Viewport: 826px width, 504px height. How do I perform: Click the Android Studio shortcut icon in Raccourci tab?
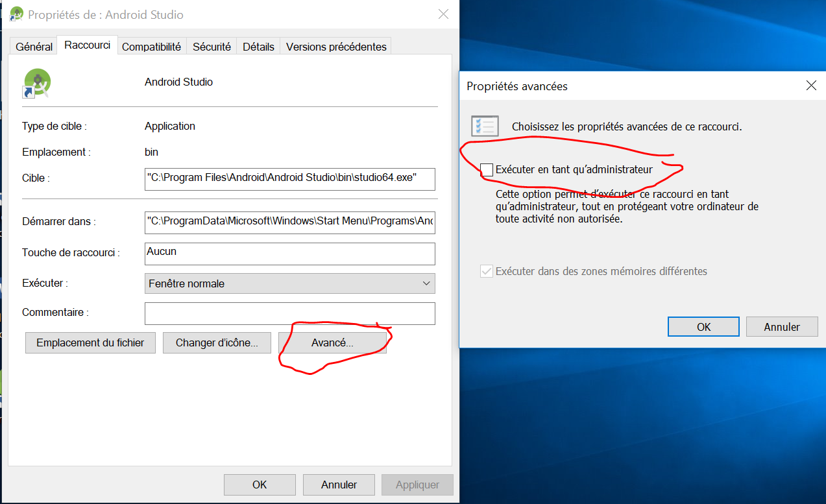(37, 83)
